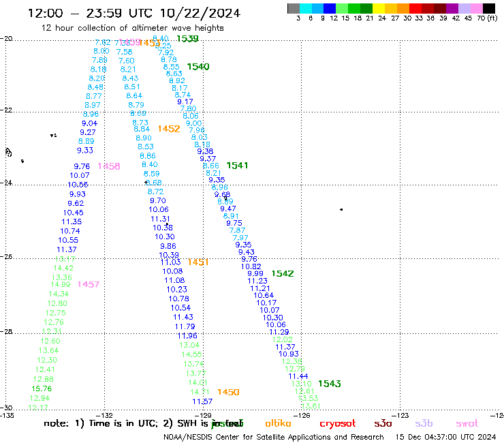Click green pass number 1540
The width and height of the screenshot is (504, 443).
[x=198, y=67]
